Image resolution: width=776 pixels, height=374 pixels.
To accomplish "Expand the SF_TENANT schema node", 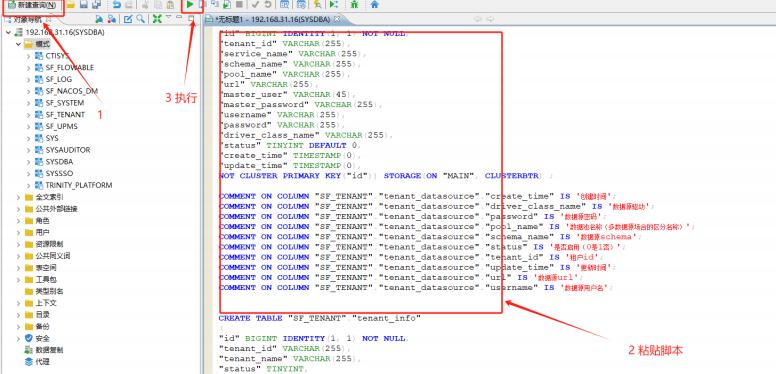I will 29,114.
